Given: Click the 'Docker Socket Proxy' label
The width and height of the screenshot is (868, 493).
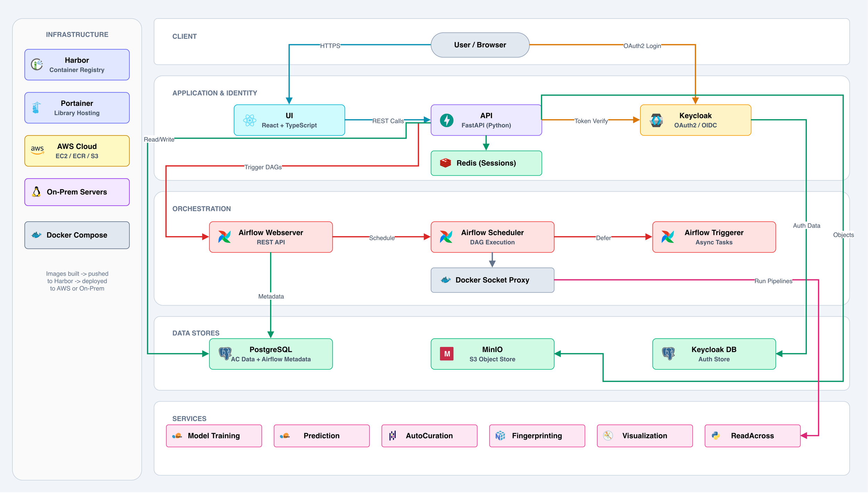Looking at the screenshot, I should coord(493,280).
